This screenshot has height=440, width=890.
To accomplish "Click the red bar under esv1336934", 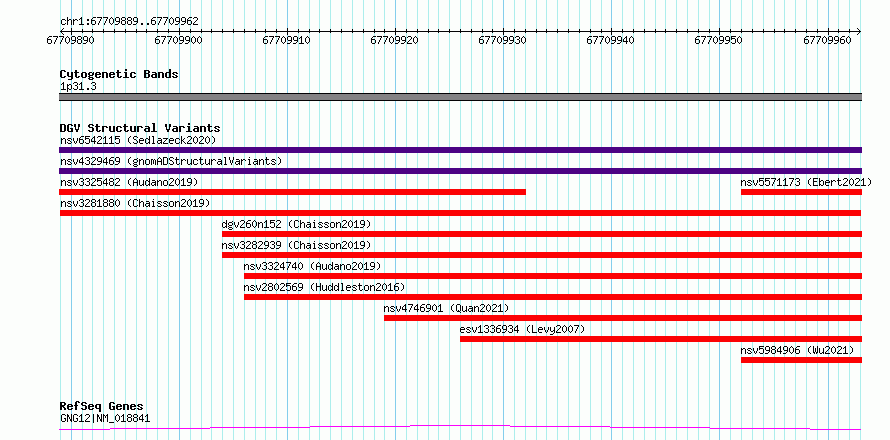I will 661,339.
